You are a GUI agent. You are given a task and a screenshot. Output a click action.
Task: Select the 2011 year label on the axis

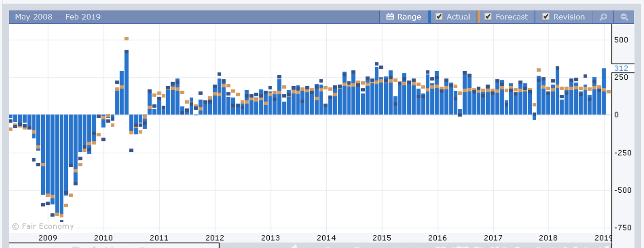pyautogui.click(x=159, y=238)
